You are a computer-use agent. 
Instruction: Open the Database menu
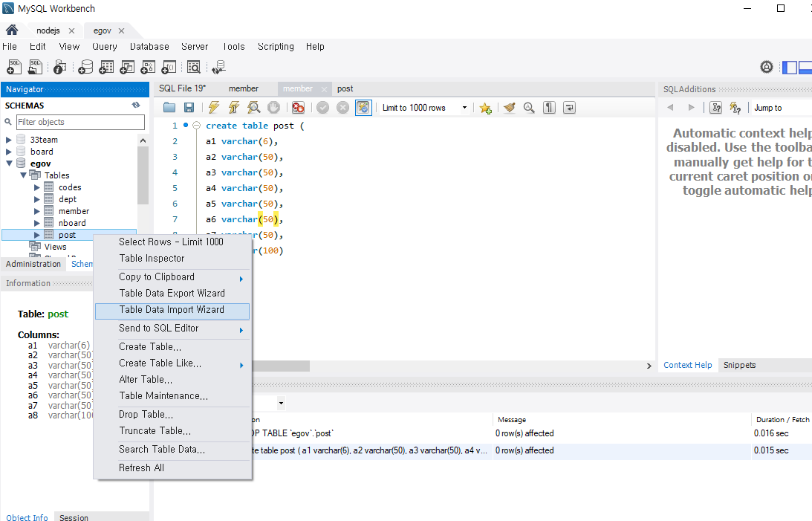coord(149,47)
